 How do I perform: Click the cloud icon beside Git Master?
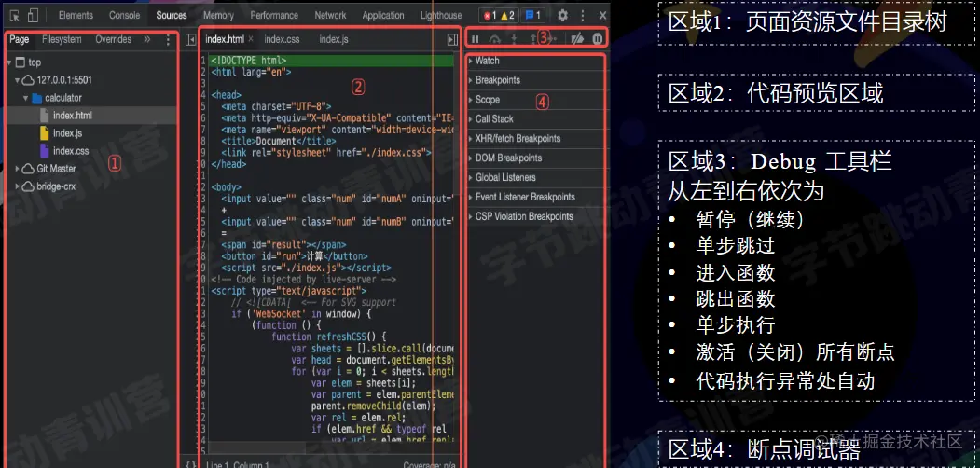point(27,169)
